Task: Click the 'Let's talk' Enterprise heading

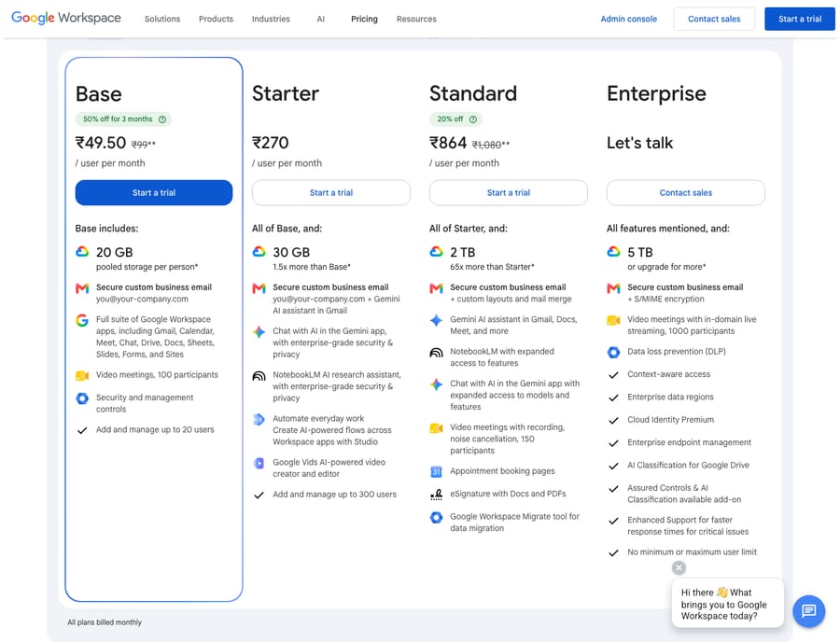Action: click(x=639, y=143)
